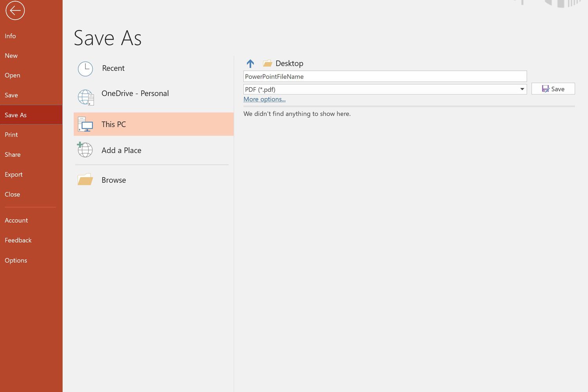Click the Desktop folder icon
Image resolution: width=588 pixels, height=392 pixels.
tap(267, 63)
